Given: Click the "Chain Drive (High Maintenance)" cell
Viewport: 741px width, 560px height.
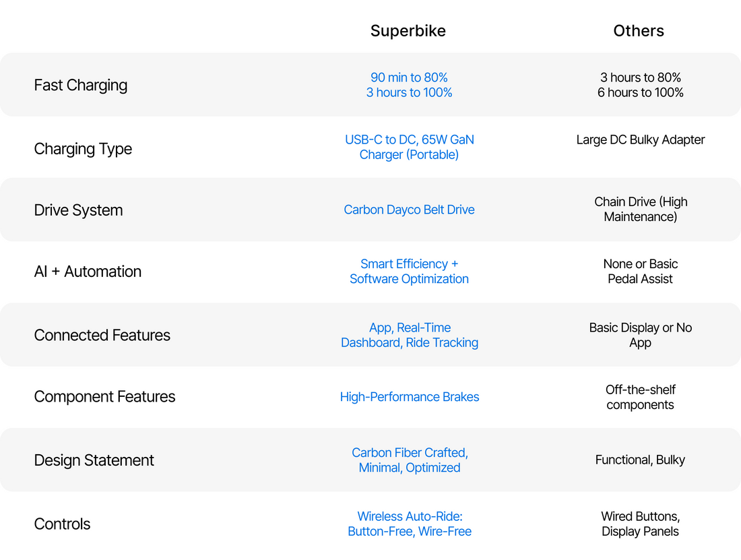Looking at the screenshot, I should [x=640, y=210].
